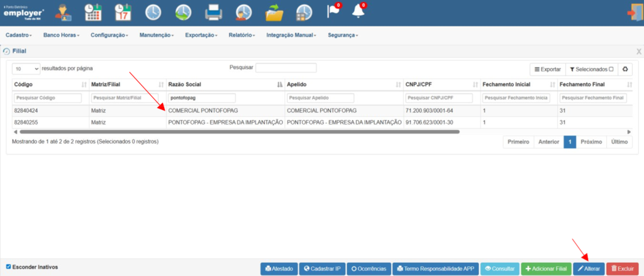Viewport: 644px width, 276px height.
Task: Open the bell notifications icon
Action: pos(358,11)
